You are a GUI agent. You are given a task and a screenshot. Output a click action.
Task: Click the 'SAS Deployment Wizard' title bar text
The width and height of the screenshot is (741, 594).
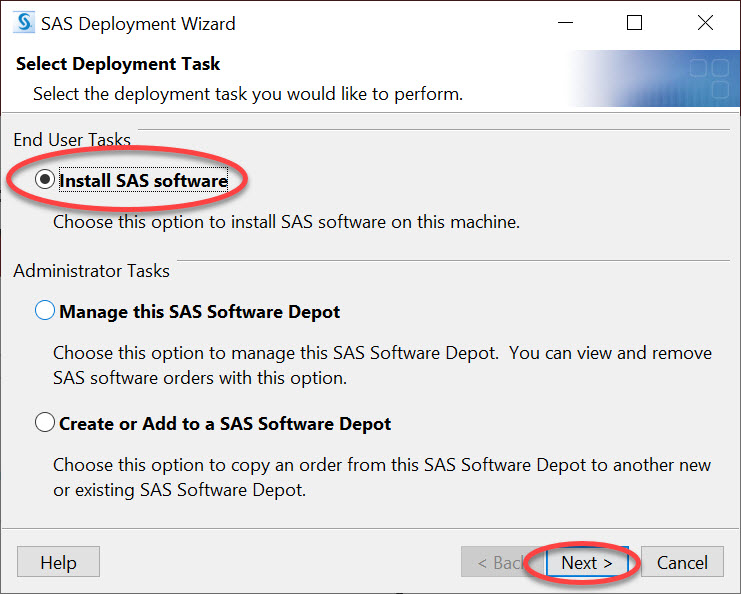tap(138, 24)
